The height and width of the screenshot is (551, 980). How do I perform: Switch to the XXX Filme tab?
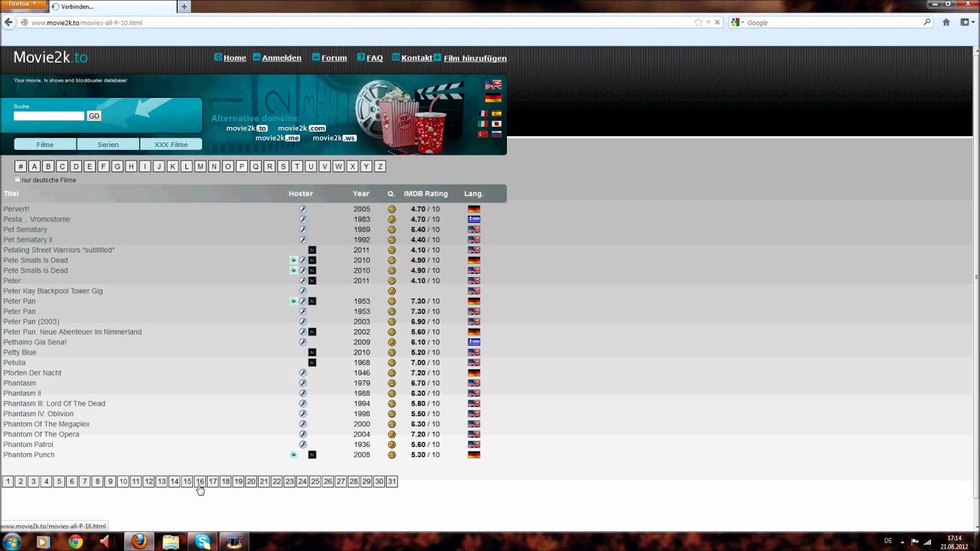click(171, 145)
